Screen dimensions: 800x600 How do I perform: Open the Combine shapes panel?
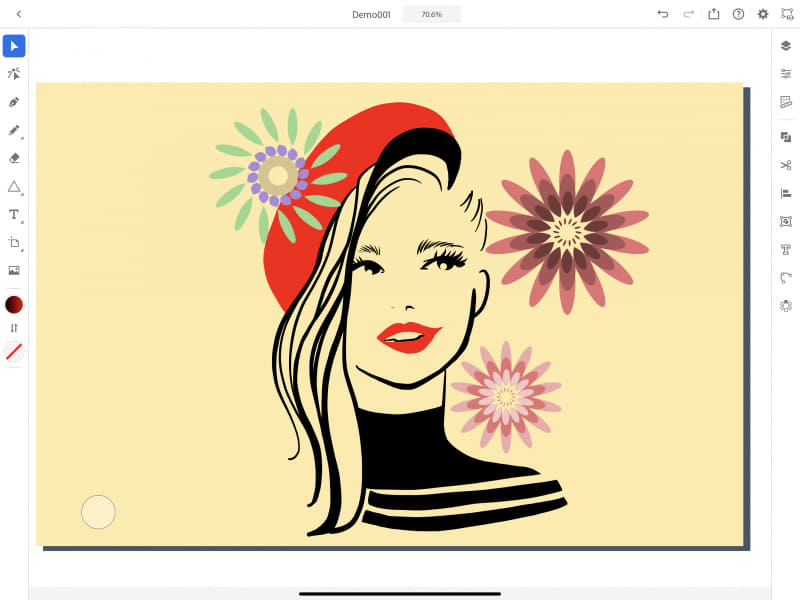tap(786, 137)
